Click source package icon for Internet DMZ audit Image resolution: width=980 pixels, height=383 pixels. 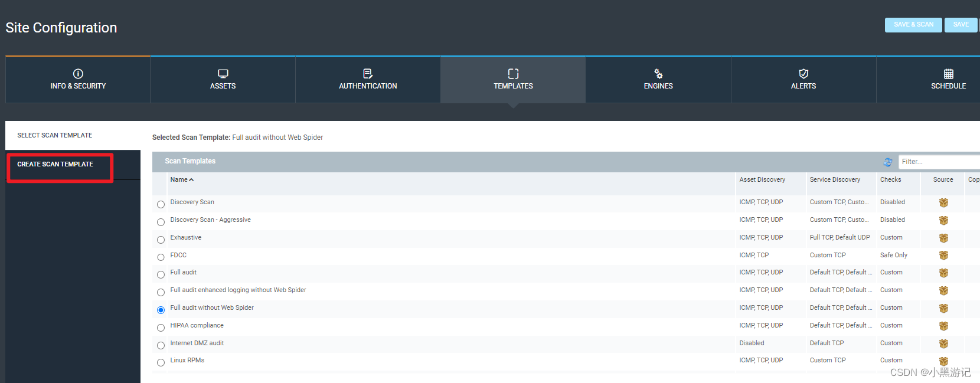click(x=943, y=344)
